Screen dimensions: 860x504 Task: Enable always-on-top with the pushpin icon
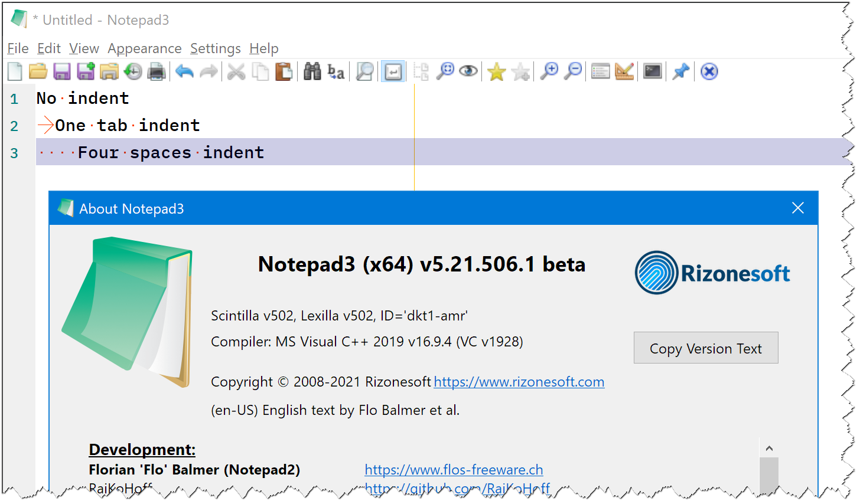click(680, 71)
